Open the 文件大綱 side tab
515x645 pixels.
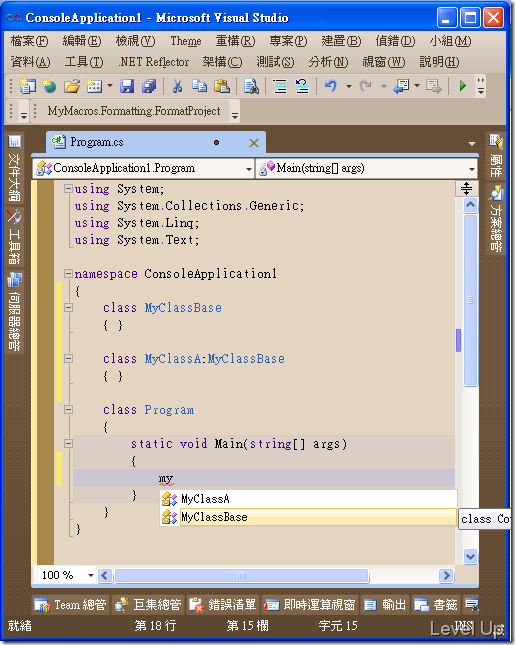(x=14, y=168)
